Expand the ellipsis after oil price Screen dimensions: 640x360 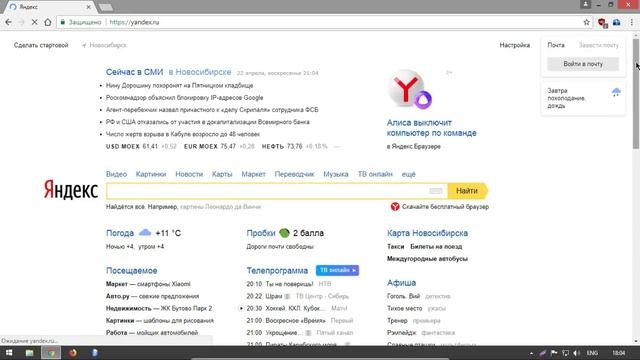coord(337,147)
